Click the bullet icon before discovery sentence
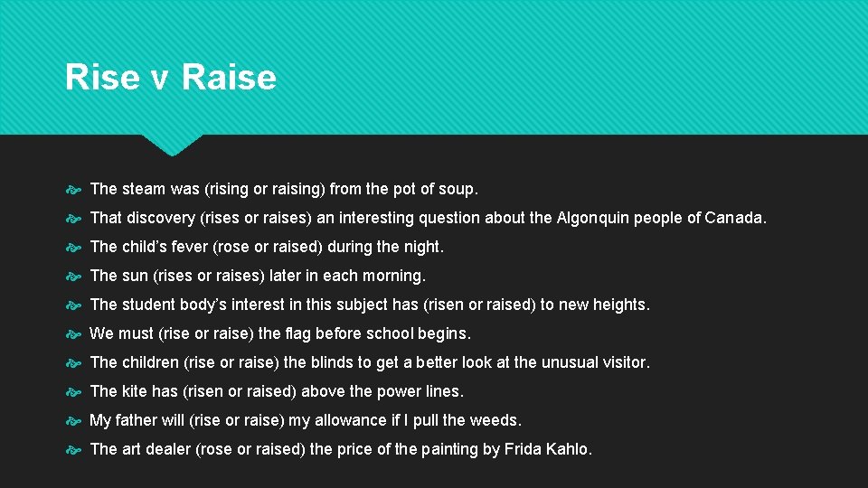 (73, 219)
